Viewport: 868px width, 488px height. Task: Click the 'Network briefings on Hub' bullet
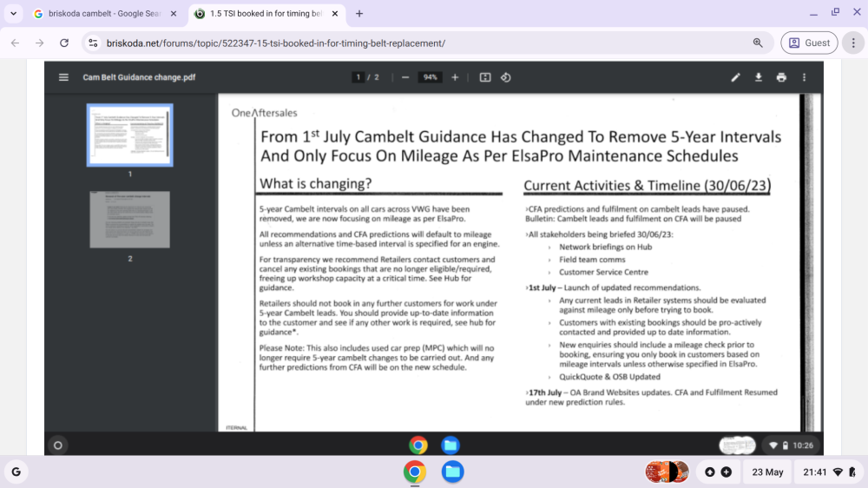(x=606, y=247)
